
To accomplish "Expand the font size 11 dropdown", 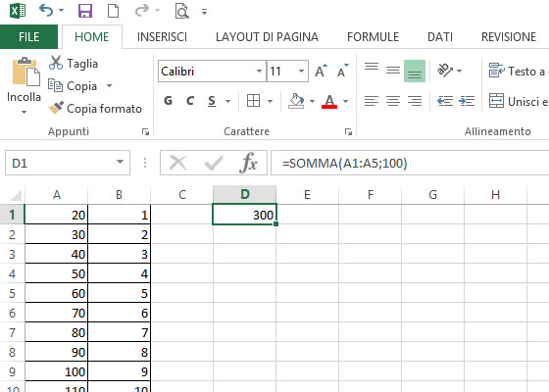I will pyautogui.click(x=301, y=71).
